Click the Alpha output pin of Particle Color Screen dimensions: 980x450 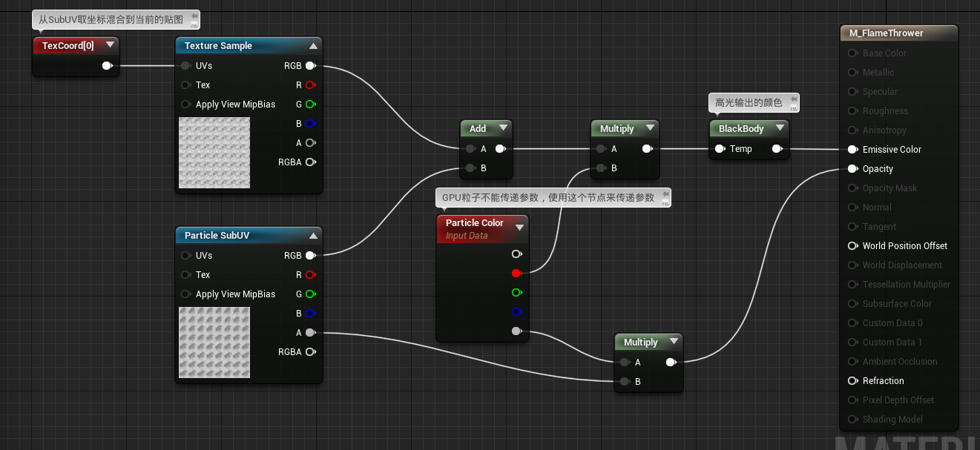pyautogui.click(x=516, y=331)
